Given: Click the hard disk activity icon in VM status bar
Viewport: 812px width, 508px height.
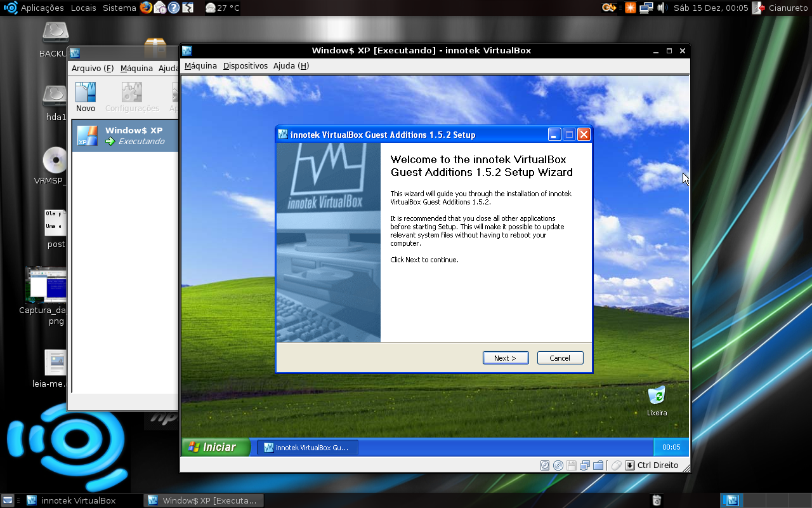Looking at the screenshot, I should 545,465.
